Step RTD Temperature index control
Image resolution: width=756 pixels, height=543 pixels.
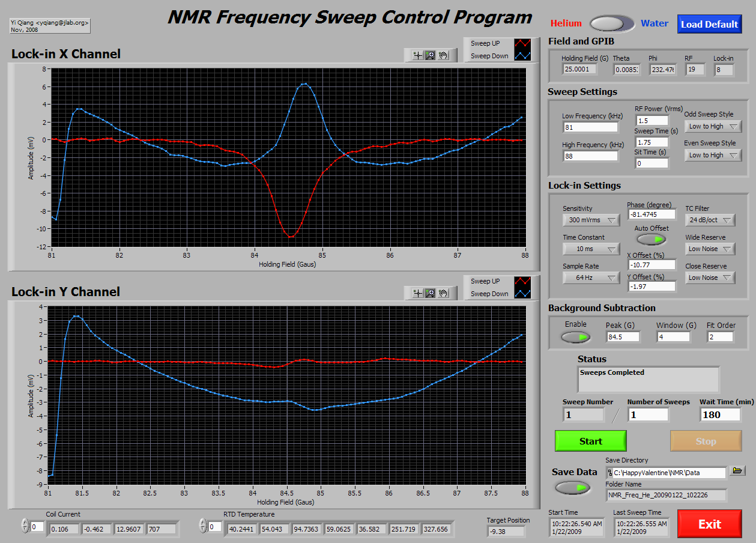point(202,526)
